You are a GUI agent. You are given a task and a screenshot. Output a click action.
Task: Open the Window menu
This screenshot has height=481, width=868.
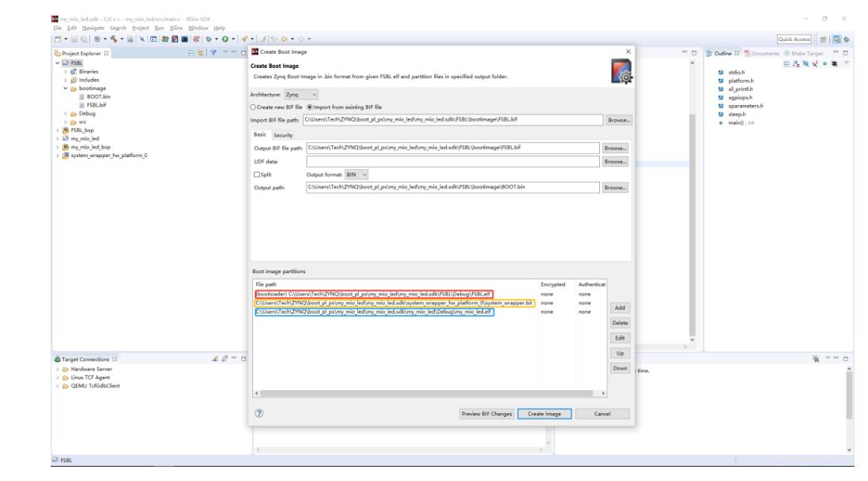pos(198,28)
